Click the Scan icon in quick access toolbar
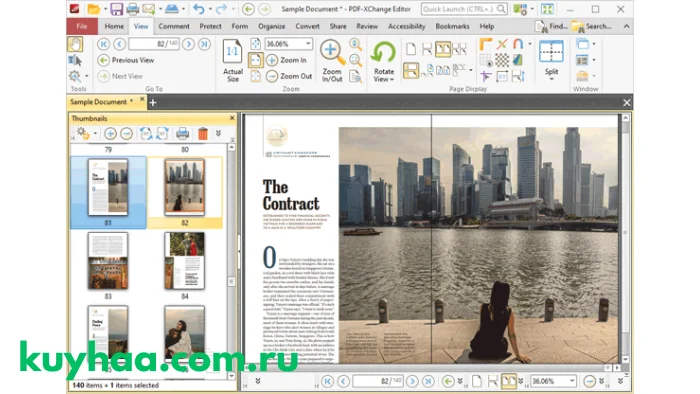Screen dimensions: 700x394 tap(171, 9)
